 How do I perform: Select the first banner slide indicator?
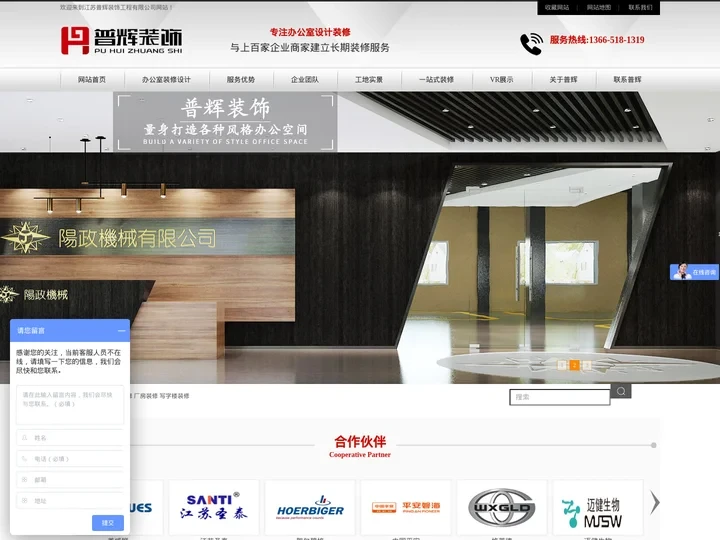click(562, 365)
